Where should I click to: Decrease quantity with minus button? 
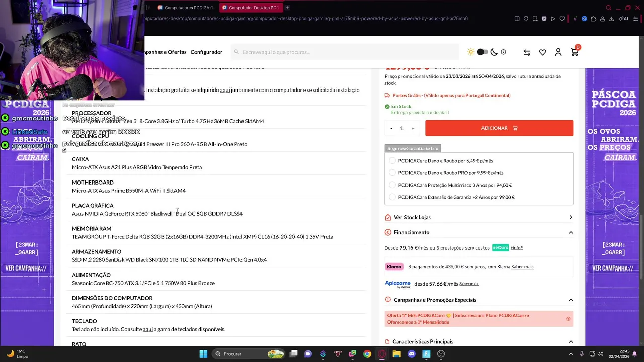(x=391, y=128)
